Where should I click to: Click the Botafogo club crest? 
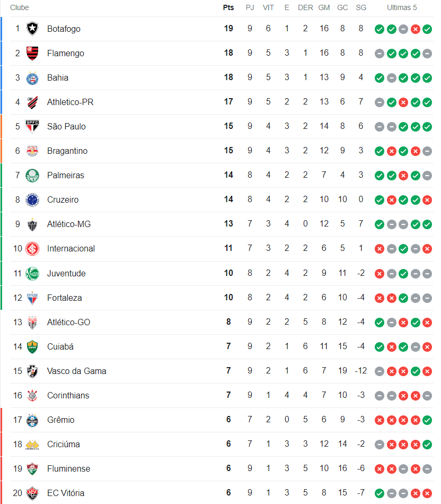point(32,29)
